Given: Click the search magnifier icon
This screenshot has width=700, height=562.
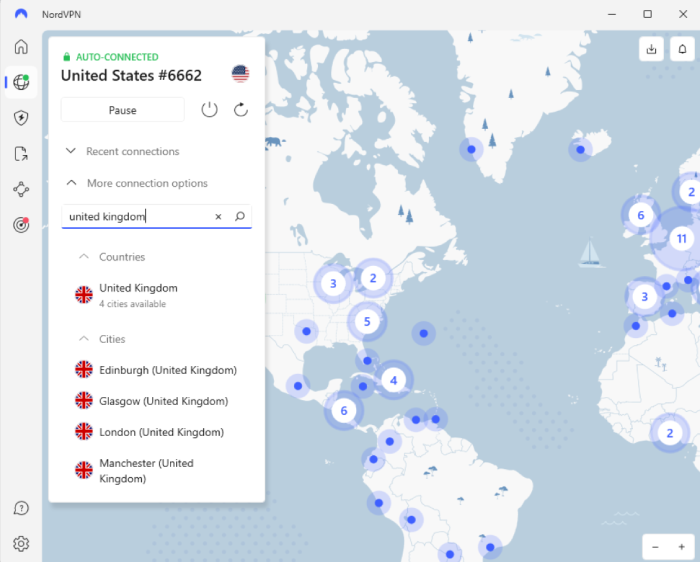Looking at the screenshot, I should point(240,216).
